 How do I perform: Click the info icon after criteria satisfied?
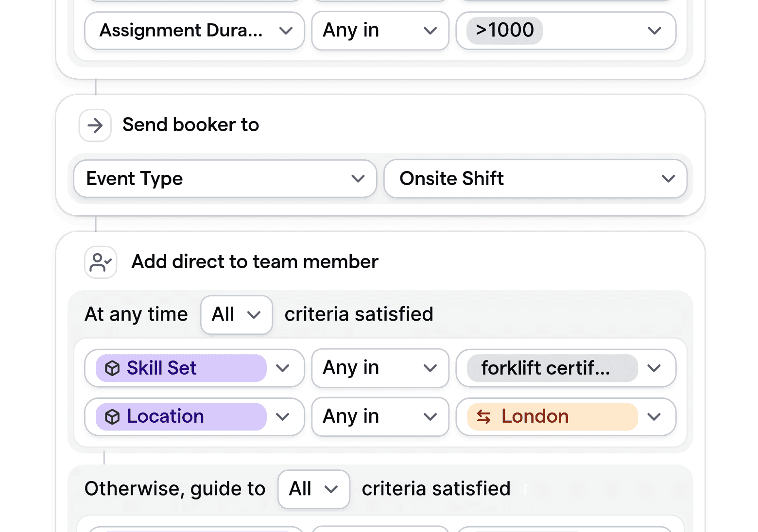click(525, 490)
